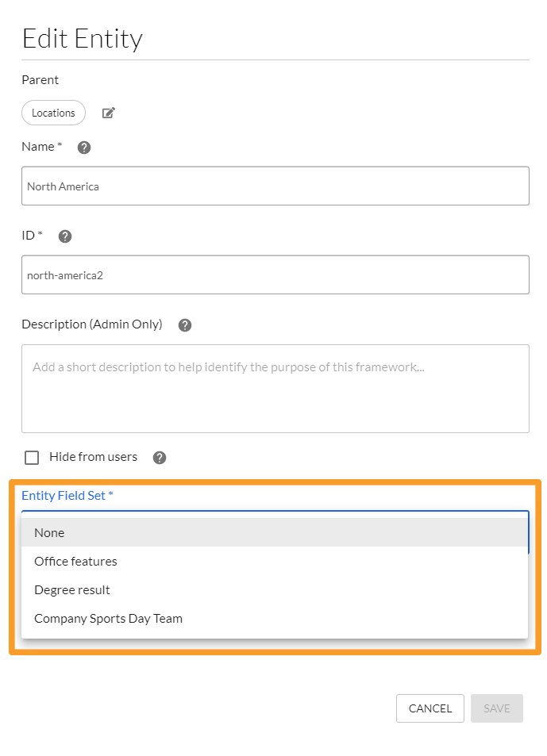Click inside the Name field showing North America
The image size is (547, 756).
275,186
